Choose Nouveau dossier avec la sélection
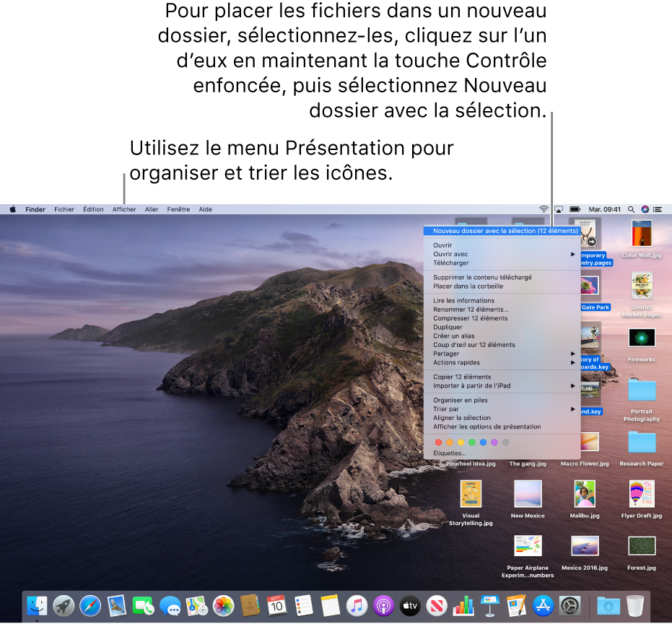 coord(502,231)
